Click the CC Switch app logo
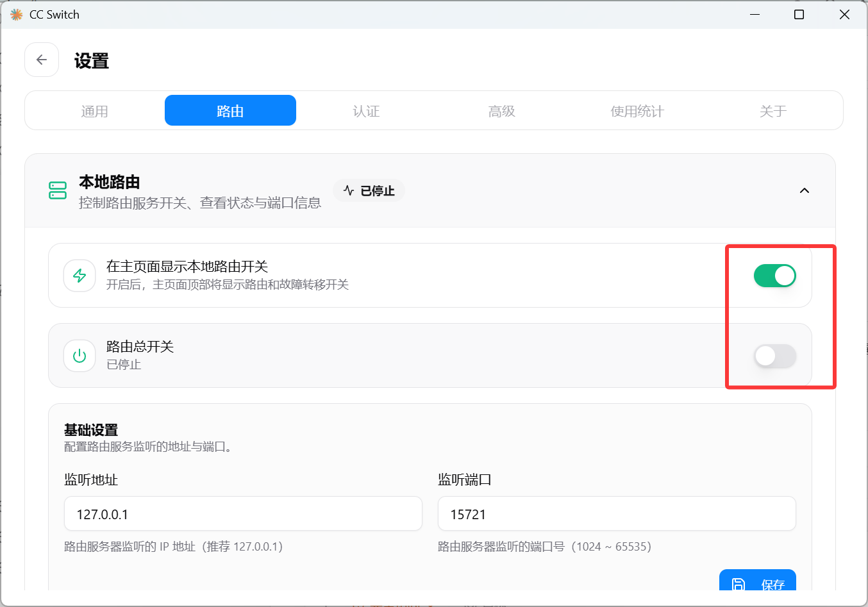Screen dimensions: 868x607 click(16, 14)
